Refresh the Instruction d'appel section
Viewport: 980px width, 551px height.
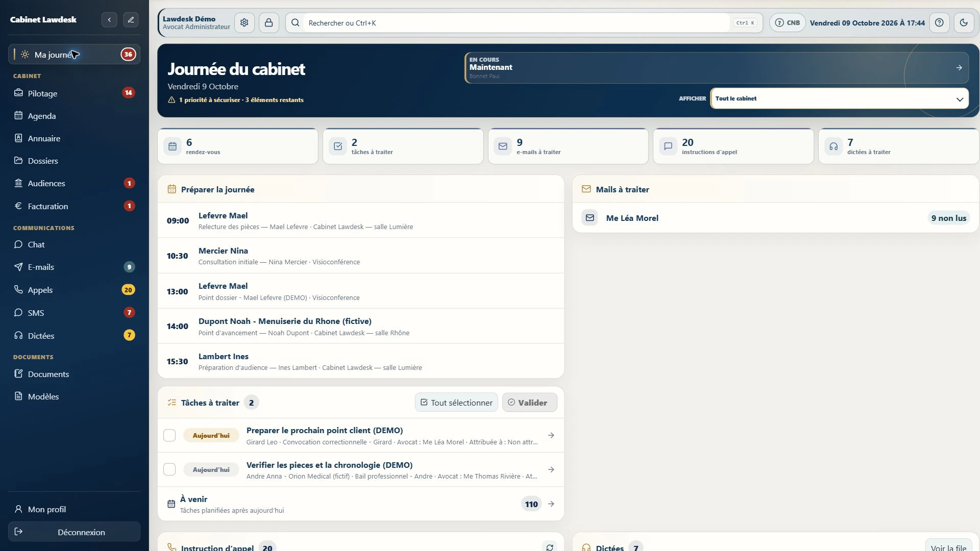coord(550,547)
